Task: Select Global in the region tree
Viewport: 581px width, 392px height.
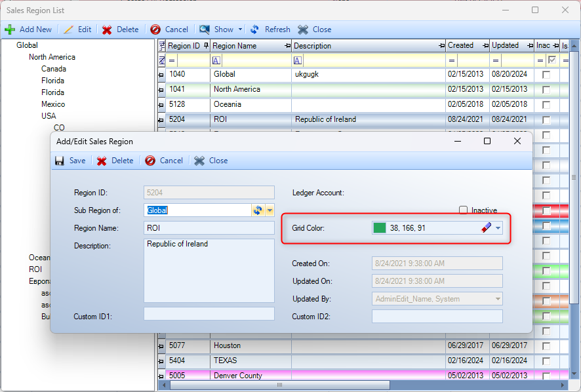Action: pos(27,45)
